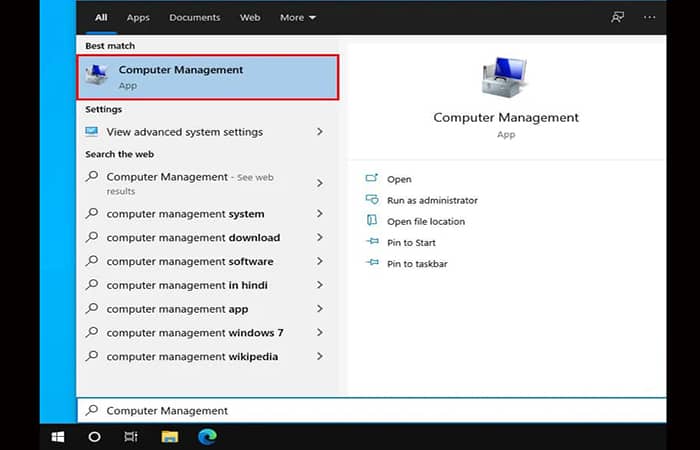Image resolution: width=700 pixels, height=450 pixels.
Task: Click magnifier icon beside computer management app
Action: [92, 308]
